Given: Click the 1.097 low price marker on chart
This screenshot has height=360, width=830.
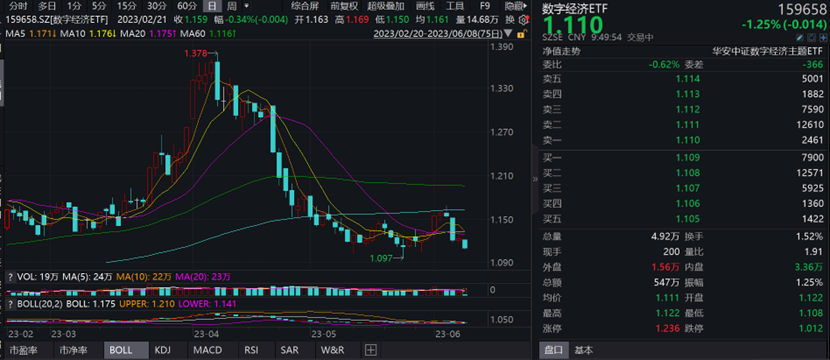Looking at the screenshot, I should (386, 258).
